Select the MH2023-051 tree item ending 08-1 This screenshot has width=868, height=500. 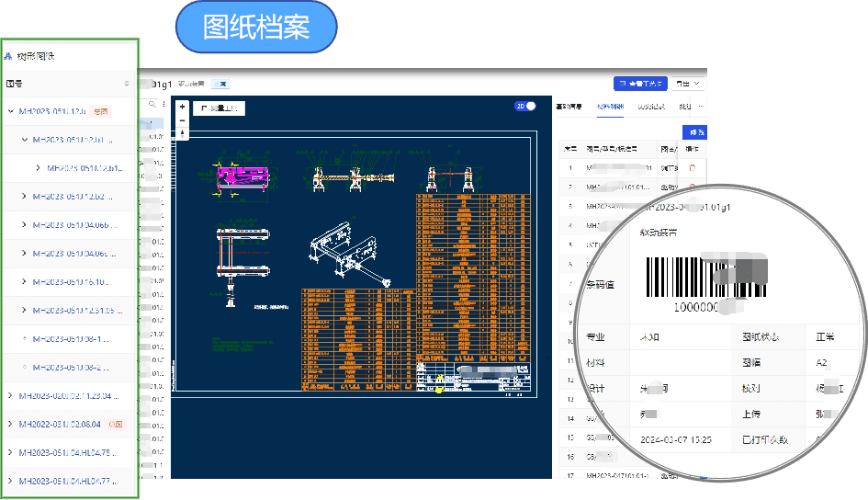[x=72, y=339]
